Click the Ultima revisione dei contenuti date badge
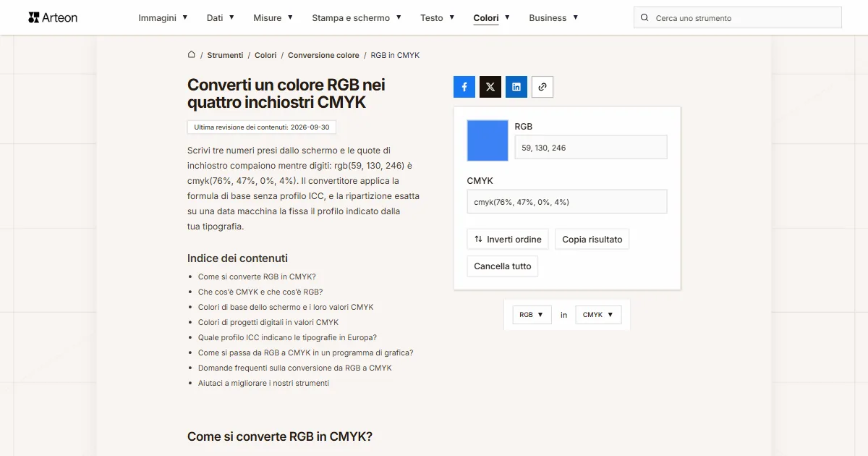This screenshot has height=456, width=868. [262, 127]
